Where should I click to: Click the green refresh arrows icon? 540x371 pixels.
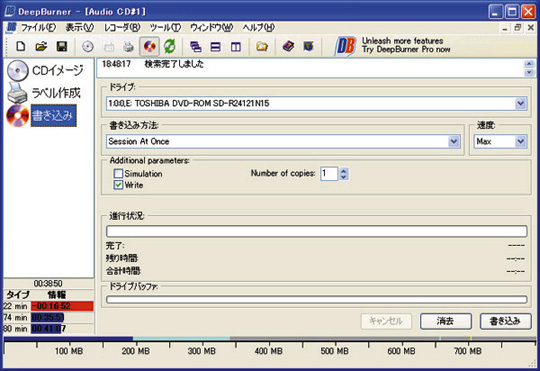(x=169, y=46)
